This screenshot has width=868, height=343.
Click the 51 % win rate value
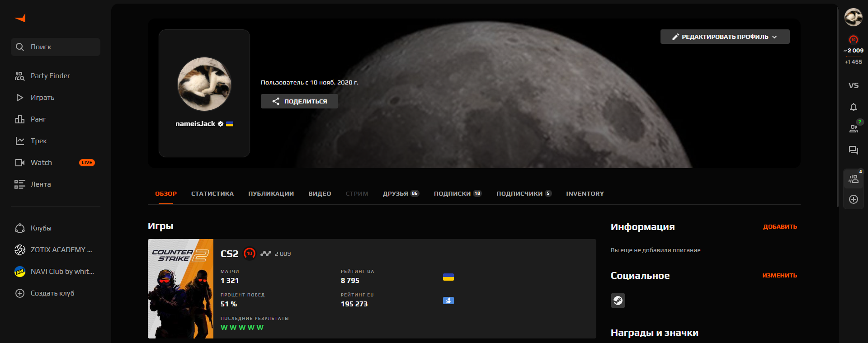[229, 304]
